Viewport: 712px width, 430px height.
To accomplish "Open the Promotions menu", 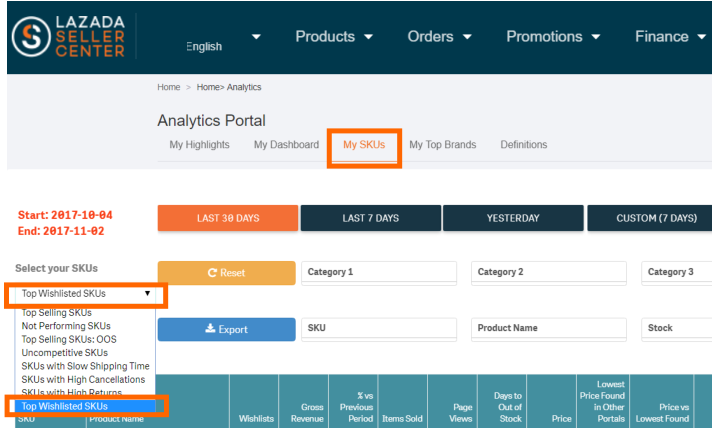I will [553, 37].
